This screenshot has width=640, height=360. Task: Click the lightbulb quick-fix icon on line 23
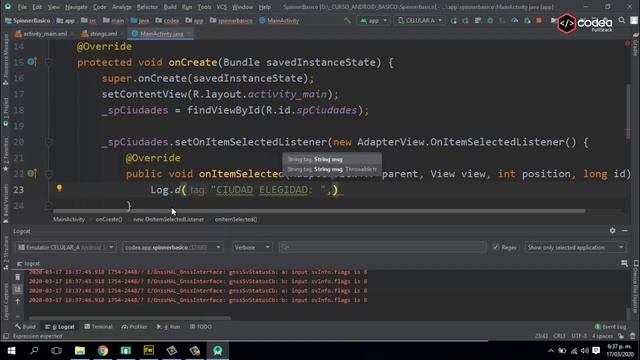pyautogui.click(x=59, y=188)
